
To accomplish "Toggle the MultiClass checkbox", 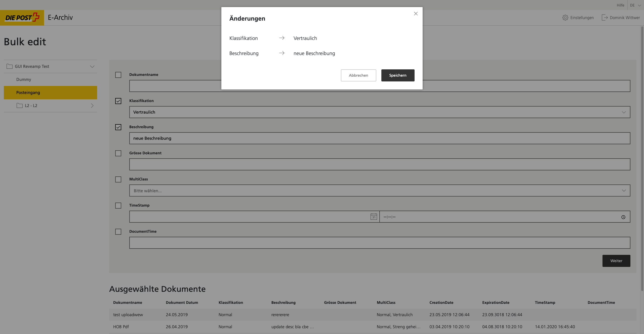I will [x=118, y=179].
